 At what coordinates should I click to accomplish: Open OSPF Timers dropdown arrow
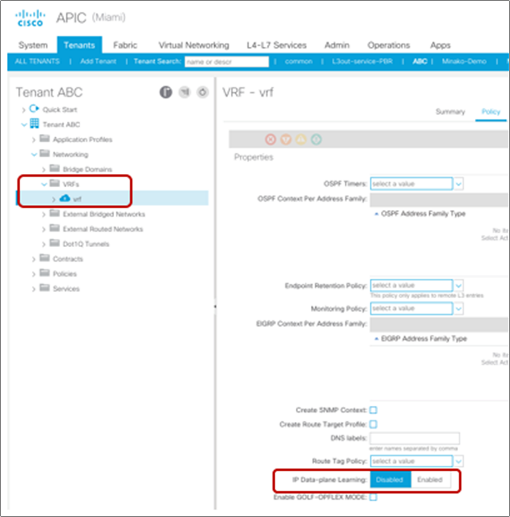pos(459,184)
